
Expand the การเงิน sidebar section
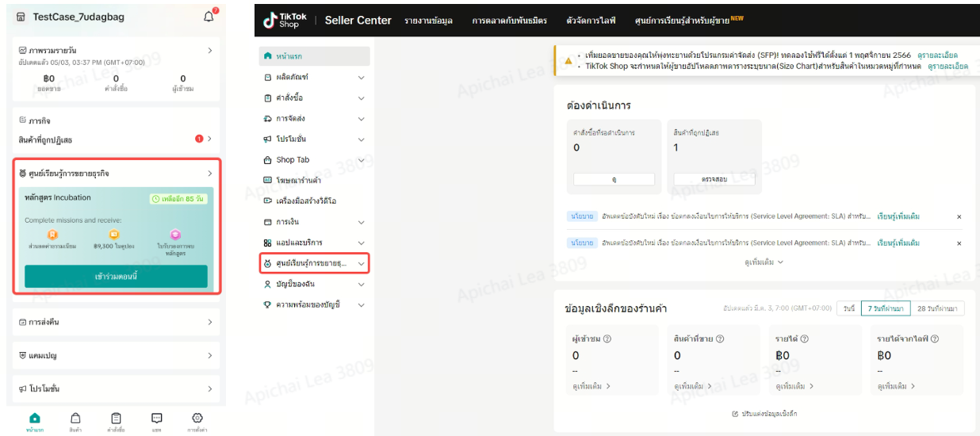click(362, 222)
